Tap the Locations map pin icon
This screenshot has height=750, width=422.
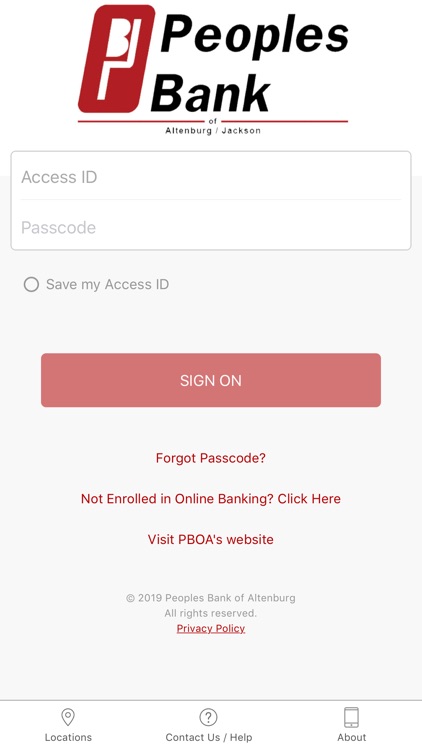pos(68,717)
